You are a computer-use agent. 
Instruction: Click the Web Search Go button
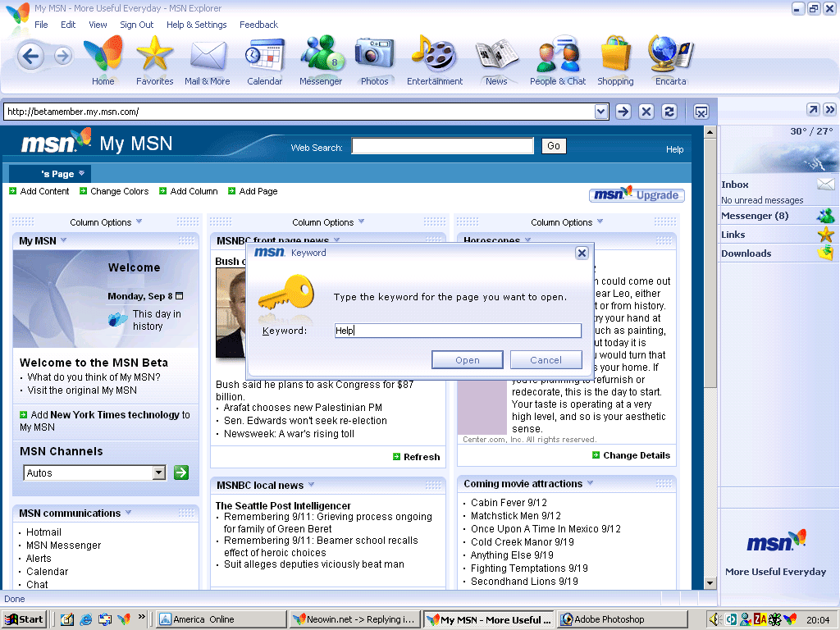[x=553, y=145]
